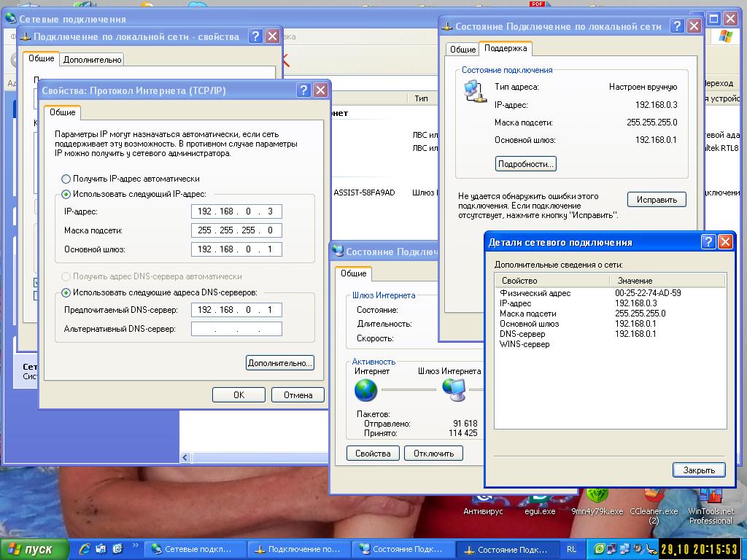The height and width of the screenshot is (560, 747).
Task: Click the Исправить button
Action: (x=657, y=200)
